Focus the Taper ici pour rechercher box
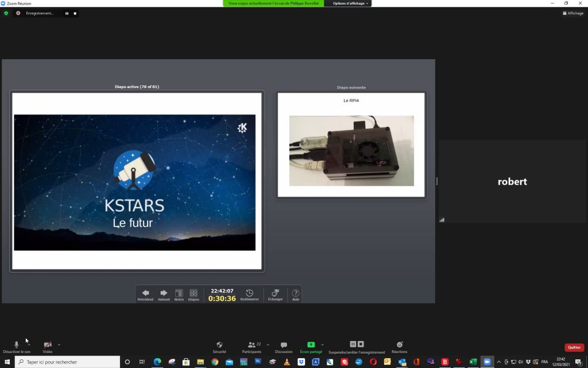 [68, 362]
